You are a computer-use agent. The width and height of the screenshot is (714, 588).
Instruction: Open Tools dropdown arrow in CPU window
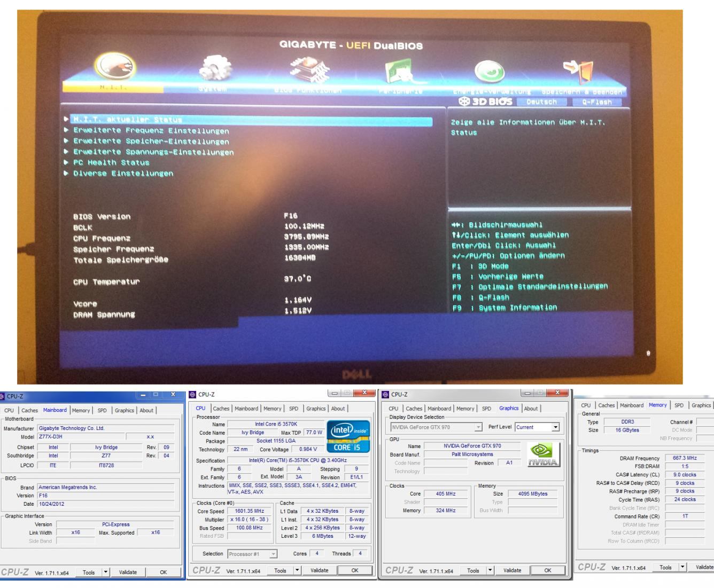pos(298,570)
